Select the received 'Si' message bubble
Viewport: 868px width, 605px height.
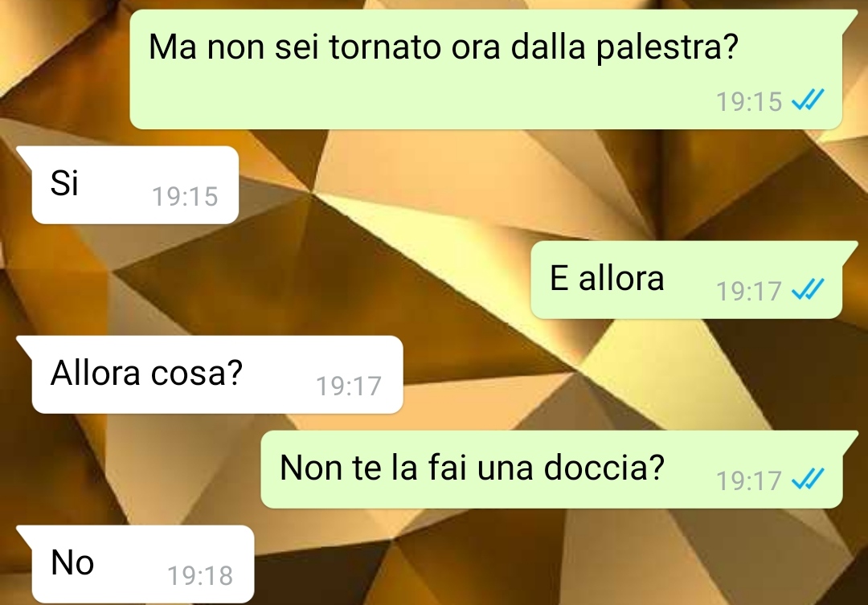(x=135, y=185)
